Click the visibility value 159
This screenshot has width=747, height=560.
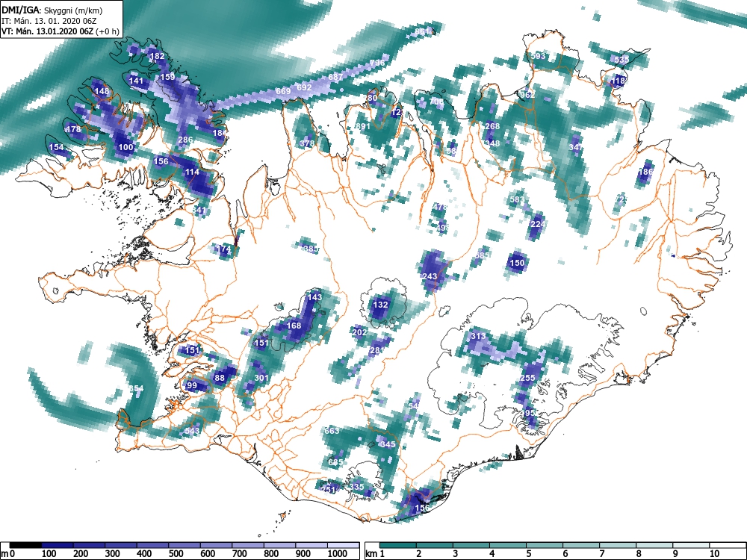point(167,77)
